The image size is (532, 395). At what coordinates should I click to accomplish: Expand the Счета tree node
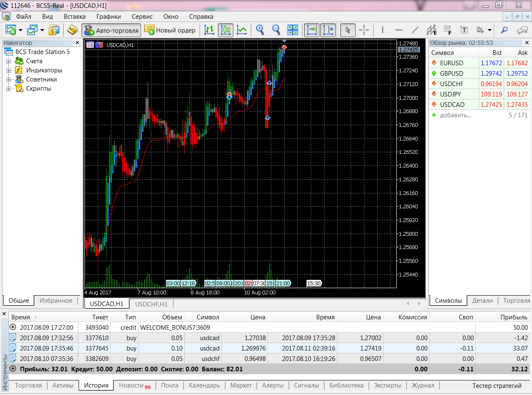8,61
